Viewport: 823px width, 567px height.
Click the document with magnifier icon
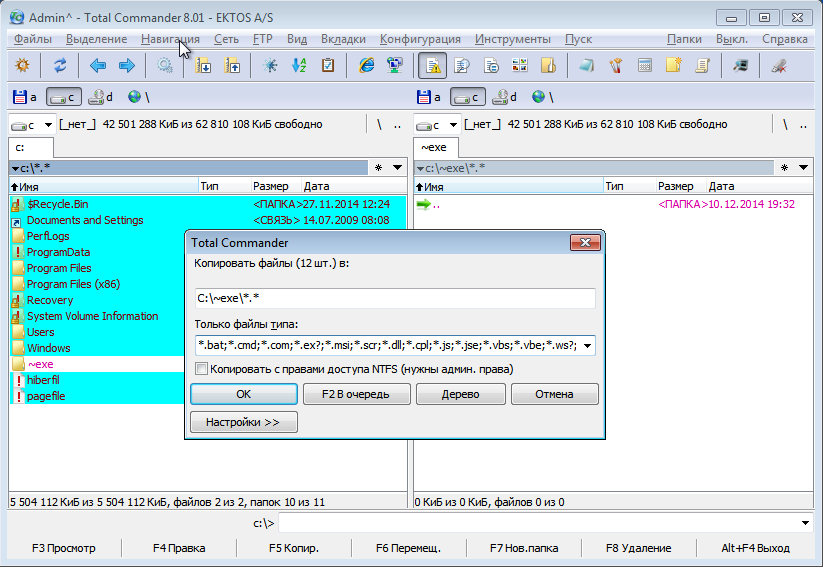(462, 66)
